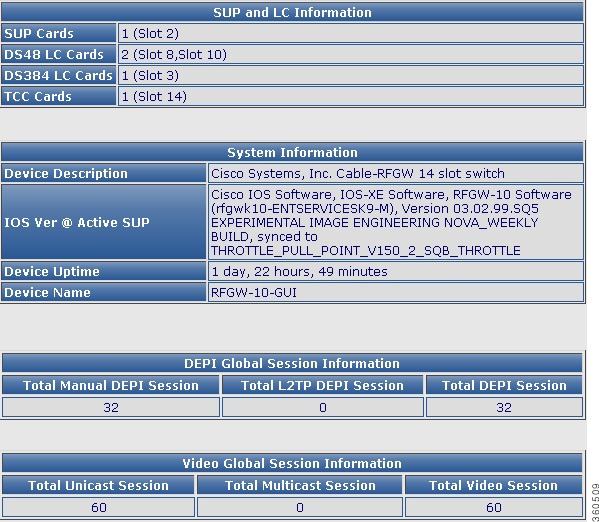Select the IOS Ver @ Active SUP label
This screenshot has height=522, width=599.
pyautogui.click(x=104, y=222)
